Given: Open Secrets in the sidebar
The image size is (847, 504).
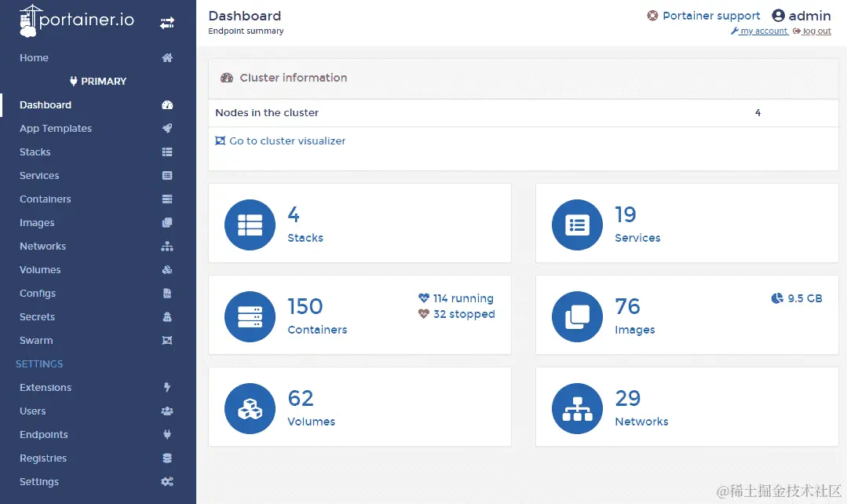Looking at the screenshot, I should click(37, 316).
